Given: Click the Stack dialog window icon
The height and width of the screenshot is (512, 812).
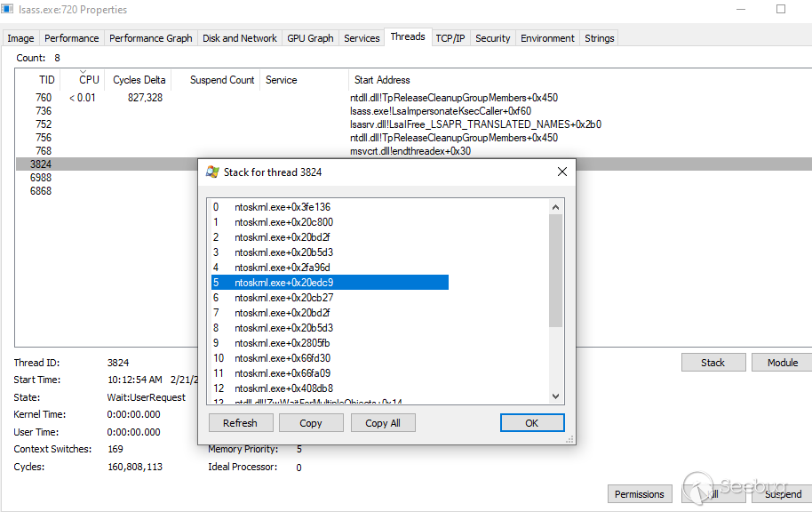Looking at the screenshot, I should tap(212, 172).
